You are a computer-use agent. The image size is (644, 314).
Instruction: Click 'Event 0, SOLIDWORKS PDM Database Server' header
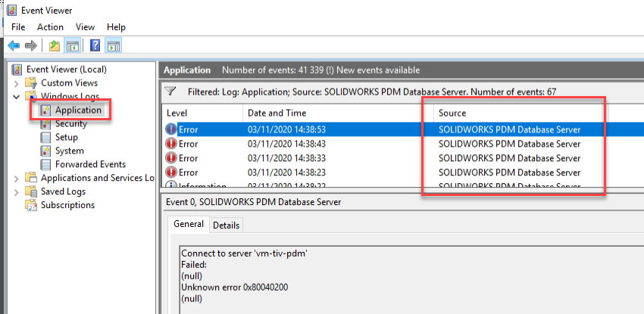point(253,202)
